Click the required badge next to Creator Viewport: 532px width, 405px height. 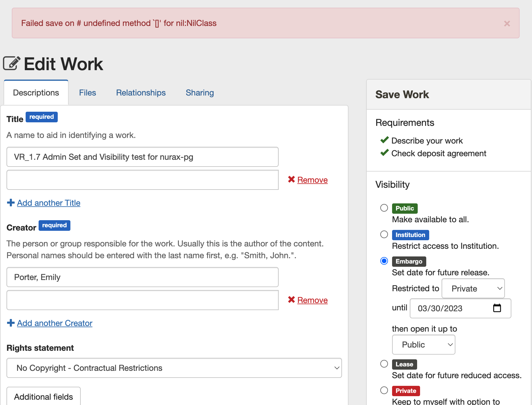click(x=54, y=225)
